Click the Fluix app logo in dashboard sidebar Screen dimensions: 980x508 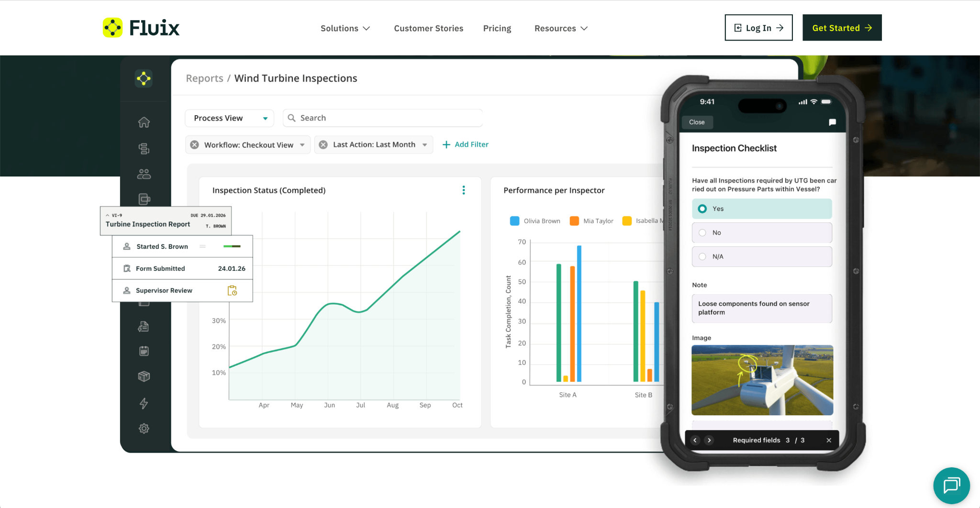pyautogui.click(x=144, y=78)
